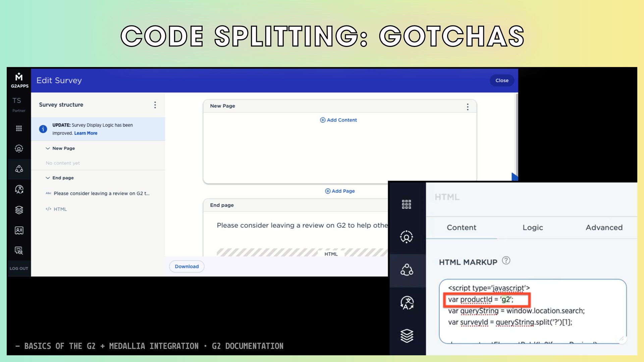Click the translation icon in left sidebar
Screen dimensions: 644x362
(19, 189)
